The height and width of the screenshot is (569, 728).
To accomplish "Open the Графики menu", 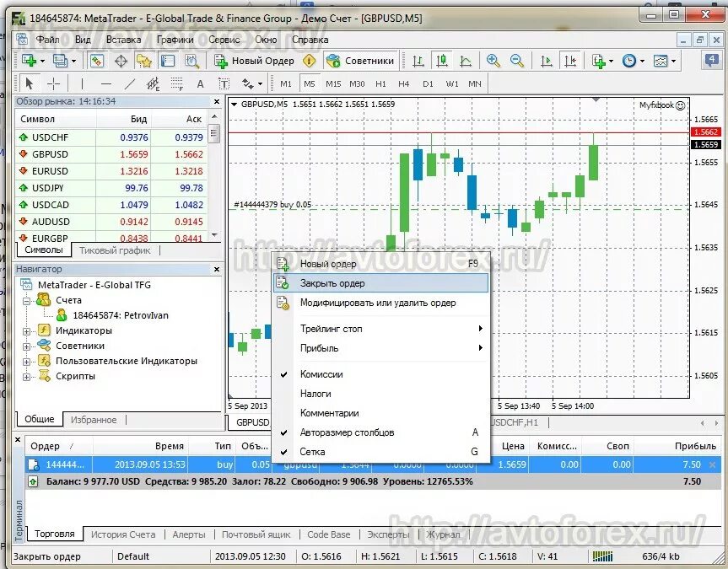I will (x=175, y=40).
